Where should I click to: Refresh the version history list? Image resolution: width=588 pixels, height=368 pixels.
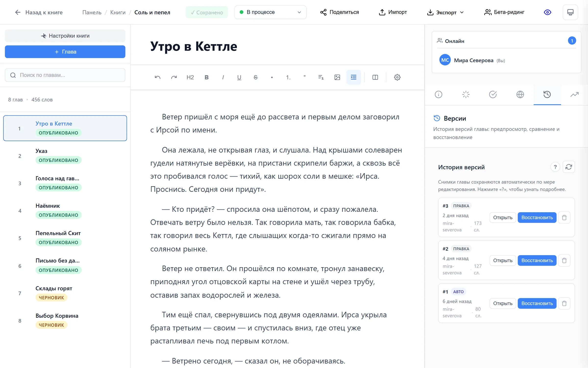[569, 167]
